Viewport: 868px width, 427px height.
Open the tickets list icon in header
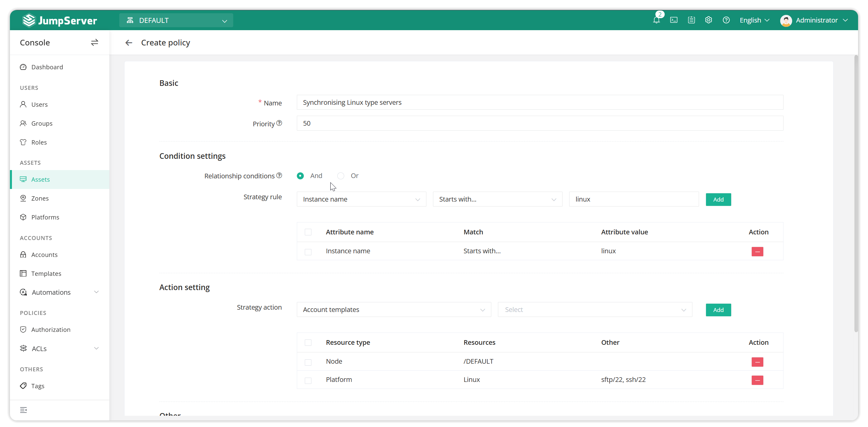(x=691, y=20)
